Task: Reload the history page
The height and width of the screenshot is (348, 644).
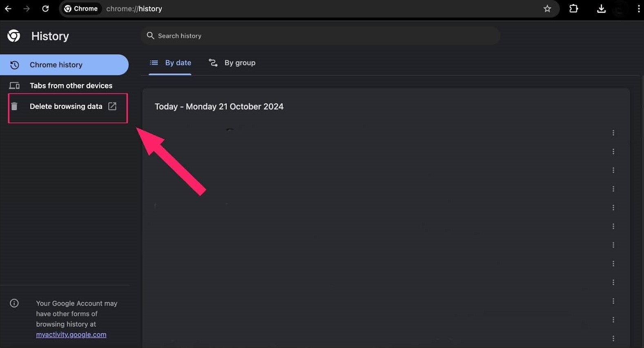Action: pyautogui.click(x=45, y=9)
